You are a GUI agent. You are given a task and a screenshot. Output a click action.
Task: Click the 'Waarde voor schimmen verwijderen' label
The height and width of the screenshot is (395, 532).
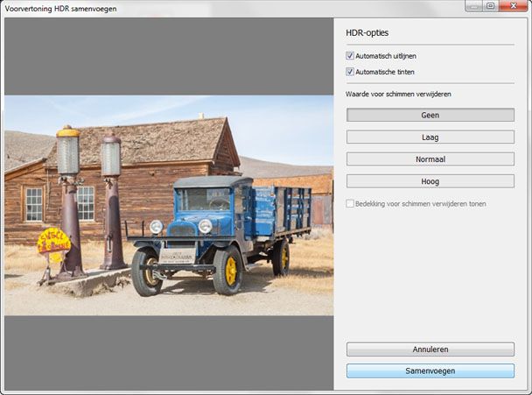pos(398,94)
